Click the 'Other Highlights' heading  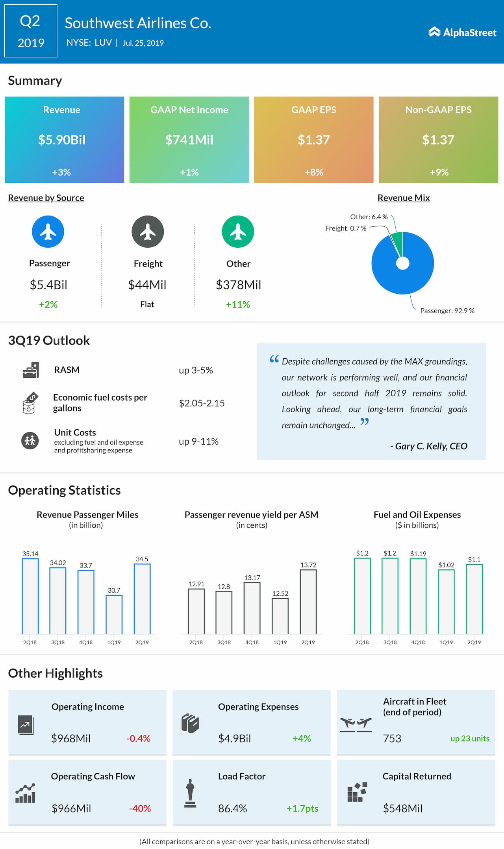coord(55,673)
